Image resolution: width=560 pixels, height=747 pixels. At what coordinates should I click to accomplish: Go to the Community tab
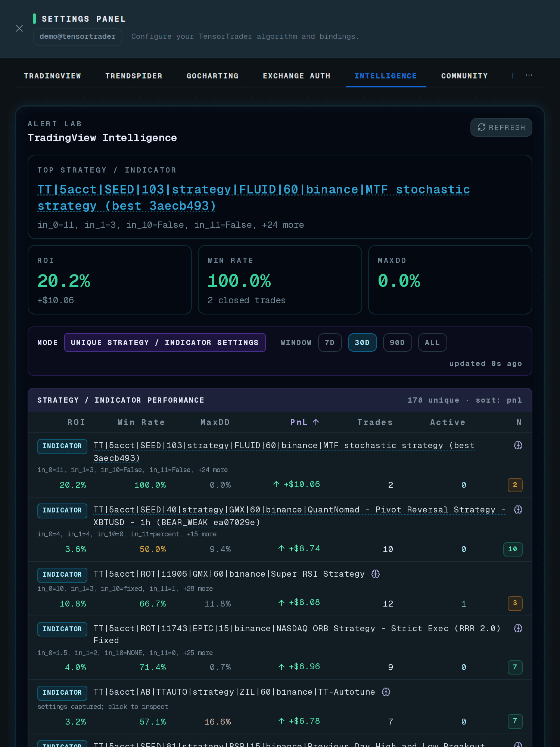464,76
